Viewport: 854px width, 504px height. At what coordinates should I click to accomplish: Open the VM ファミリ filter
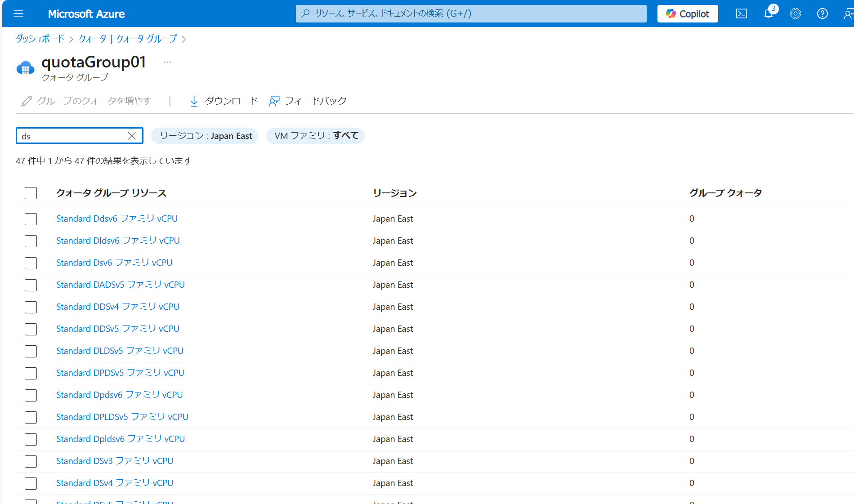click(x=316, y=136)
